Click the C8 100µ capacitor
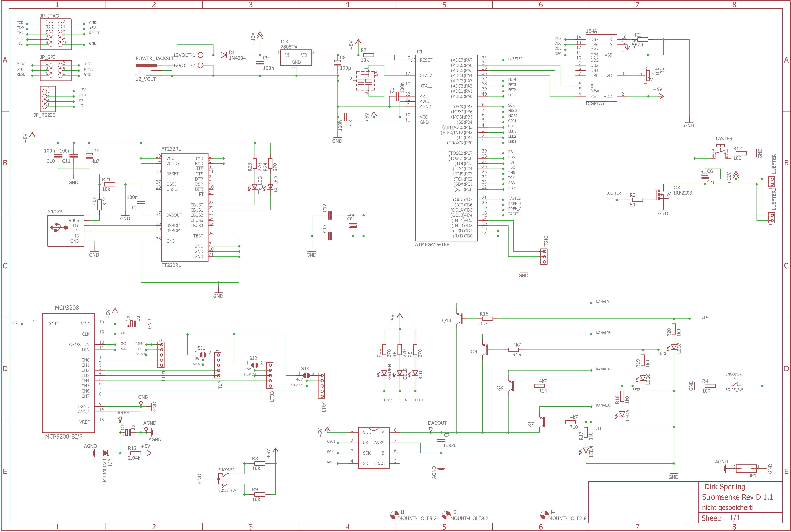Screen dimensions: 791x532 [337, 62]
